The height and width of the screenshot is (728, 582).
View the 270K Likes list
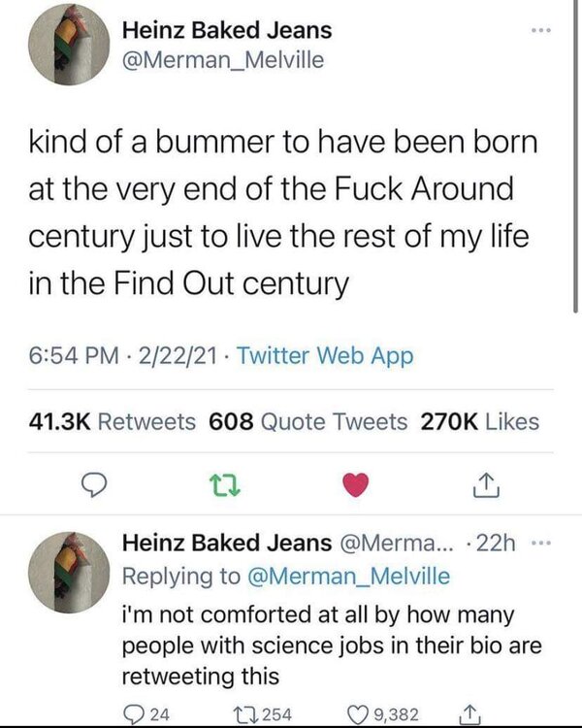click(x=479, y=420)
